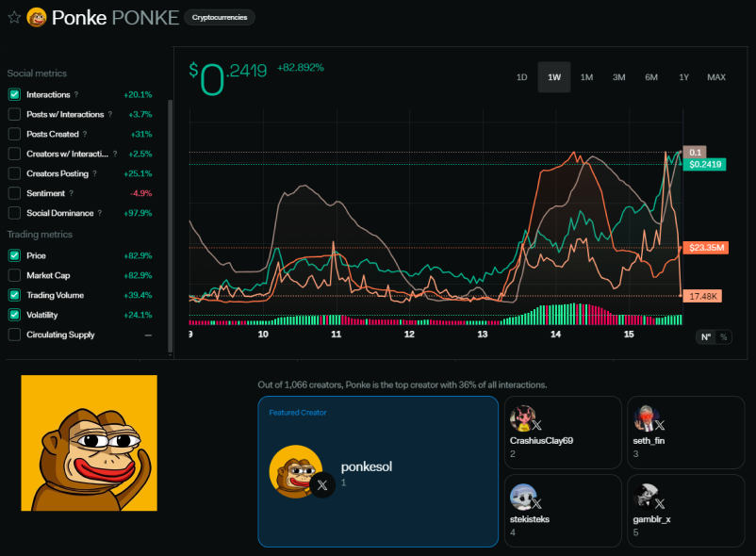Click the date 14 on chart axis
The image size is (756, 556).
pyautogui.click(x=555, y=334)
